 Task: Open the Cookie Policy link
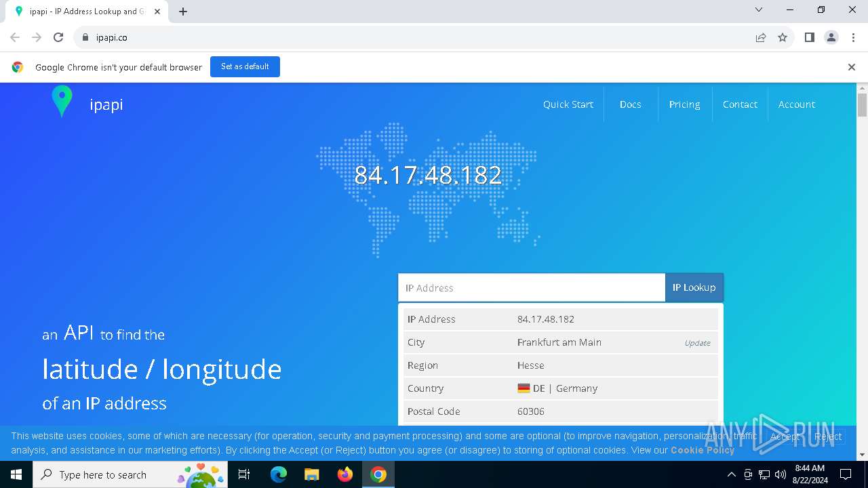[703, 450]
